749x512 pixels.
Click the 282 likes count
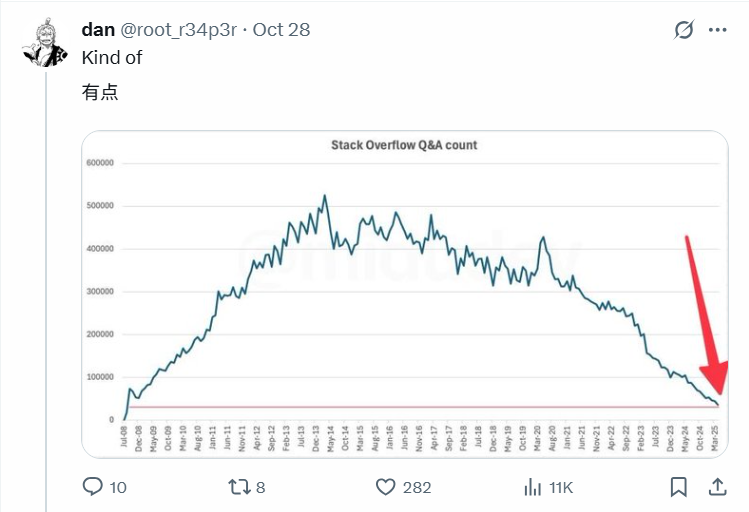[x=416, y=488]
